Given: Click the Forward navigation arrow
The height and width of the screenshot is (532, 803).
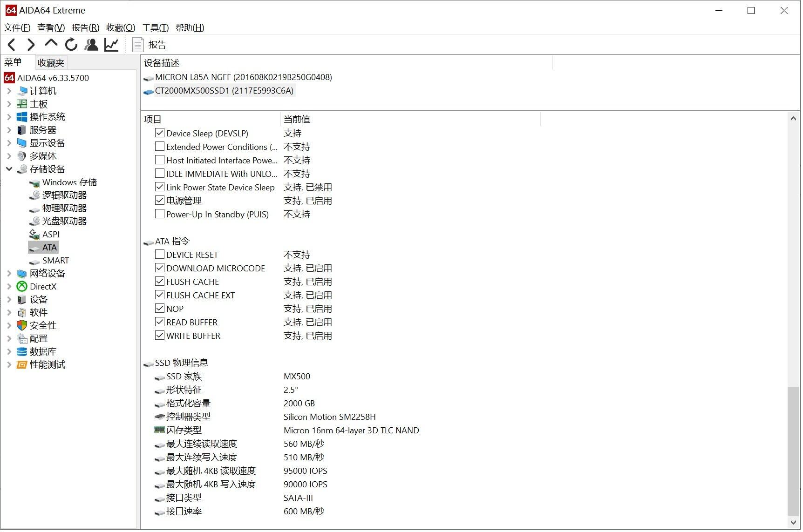Looking at the screenshot, I should (31, 45).
